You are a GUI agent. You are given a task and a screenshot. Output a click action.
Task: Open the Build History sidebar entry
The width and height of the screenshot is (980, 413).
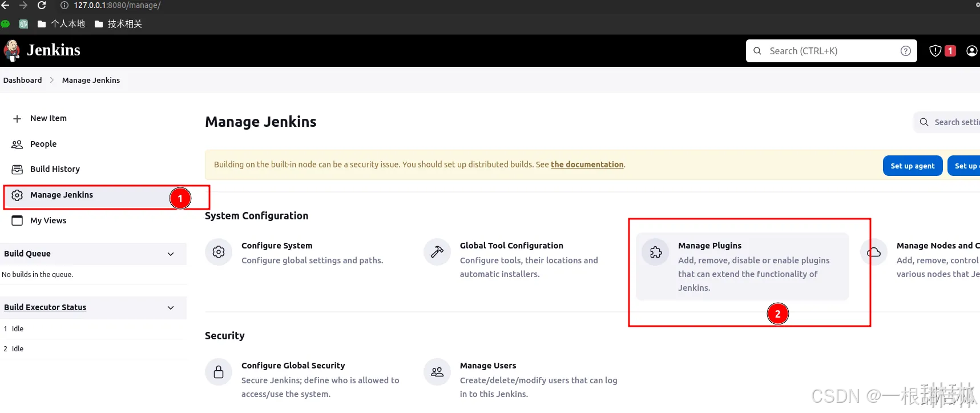pos(55,169)
